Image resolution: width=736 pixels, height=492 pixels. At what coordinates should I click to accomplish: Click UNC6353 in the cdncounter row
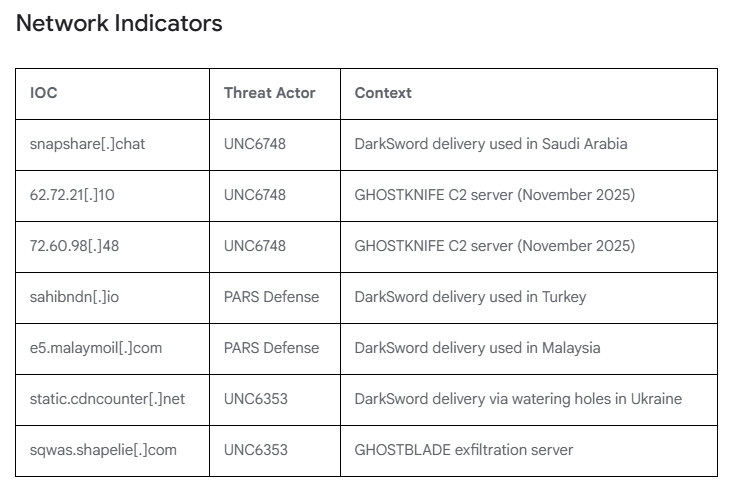tap(255, 399)
